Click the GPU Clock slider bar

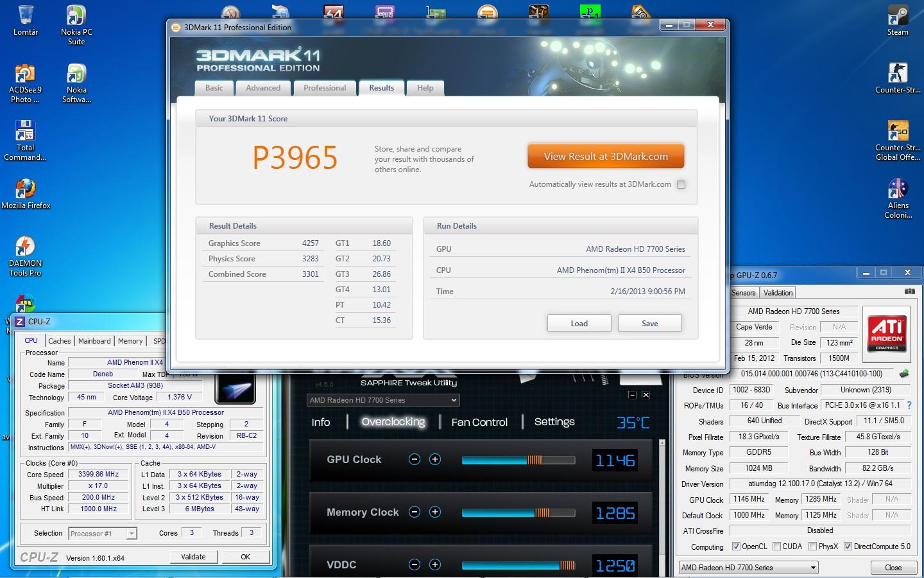pos(518,460)
